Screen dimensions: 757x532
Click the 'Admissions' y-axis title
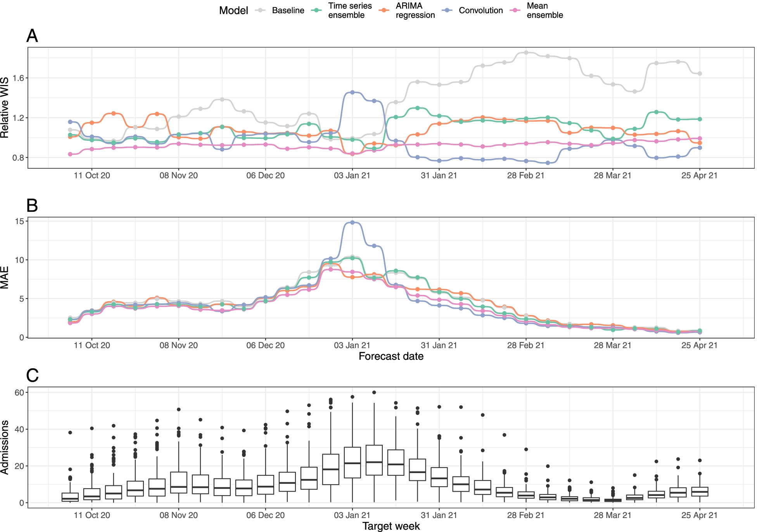(x=5, y=447)
